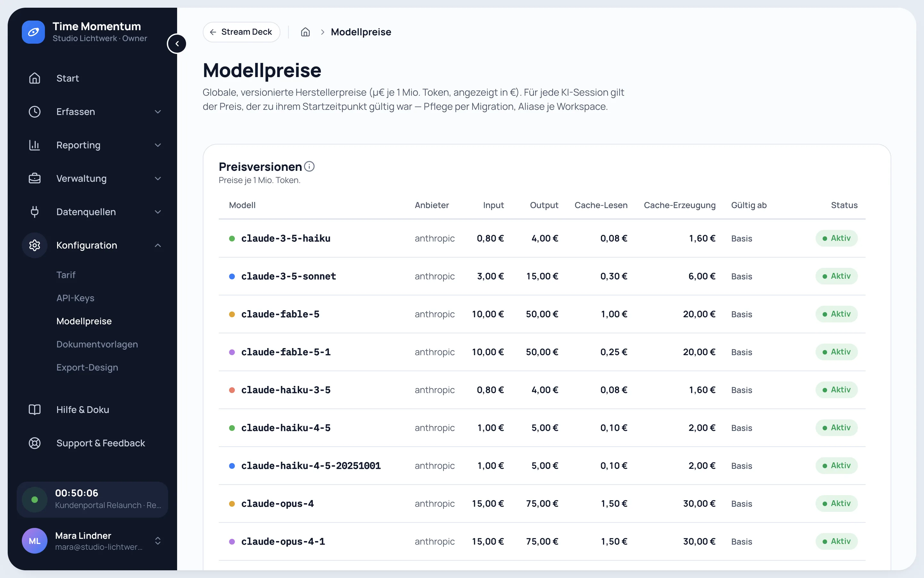Viewport: 924px width, 578px height.
Task: Click the green running timer indicator
Action: click(35, 500)
